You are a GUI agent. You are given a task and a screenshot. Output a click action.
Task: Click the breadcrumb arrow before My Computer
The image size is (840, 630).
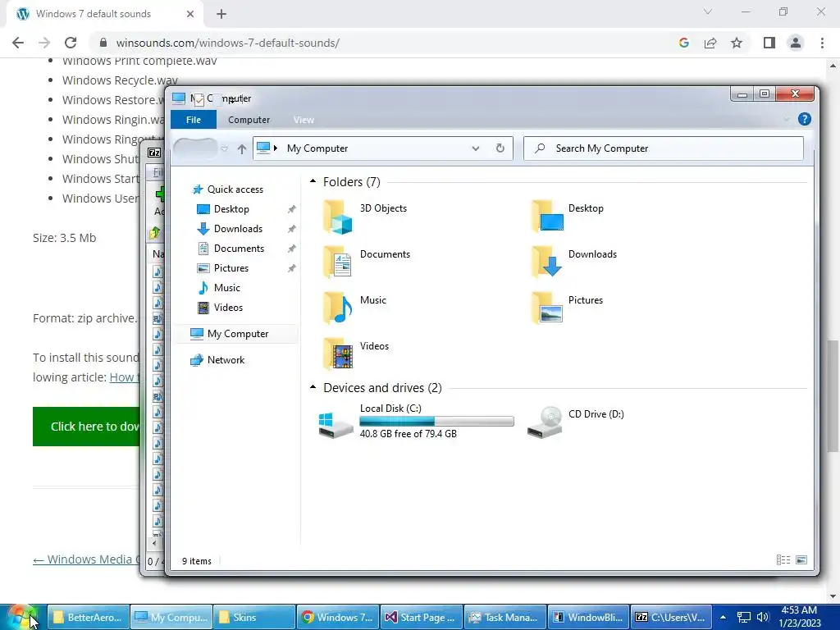276,148
